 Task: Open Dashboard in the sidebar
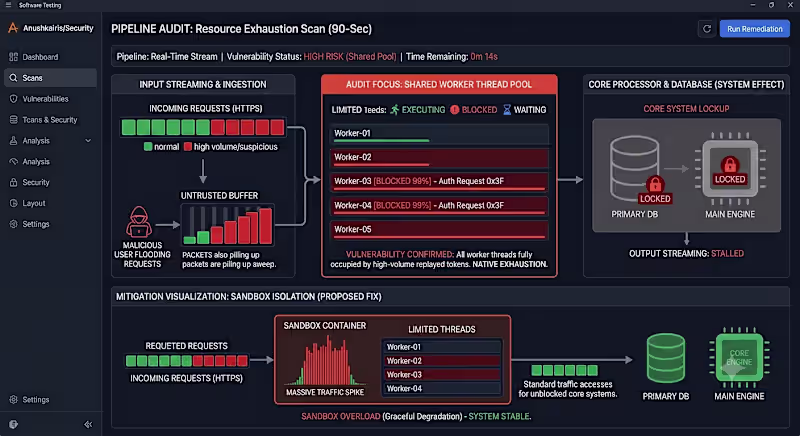[x=50, y=57]
